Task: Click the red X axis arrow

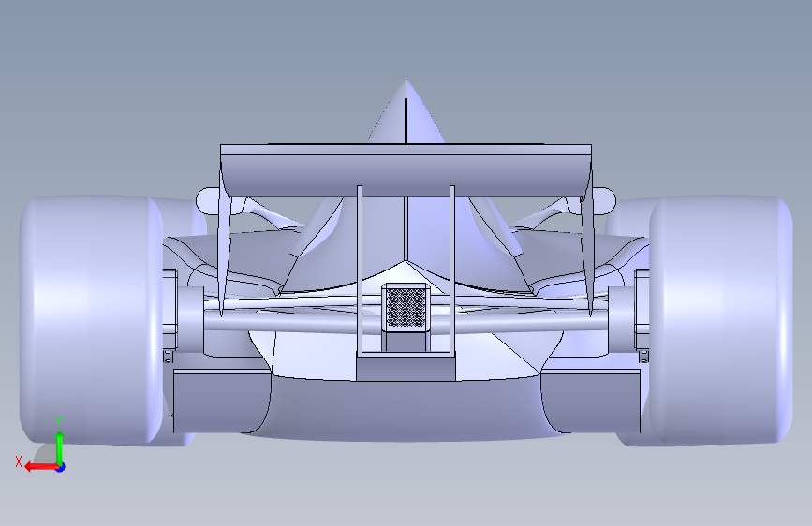Action: [41, 467]
